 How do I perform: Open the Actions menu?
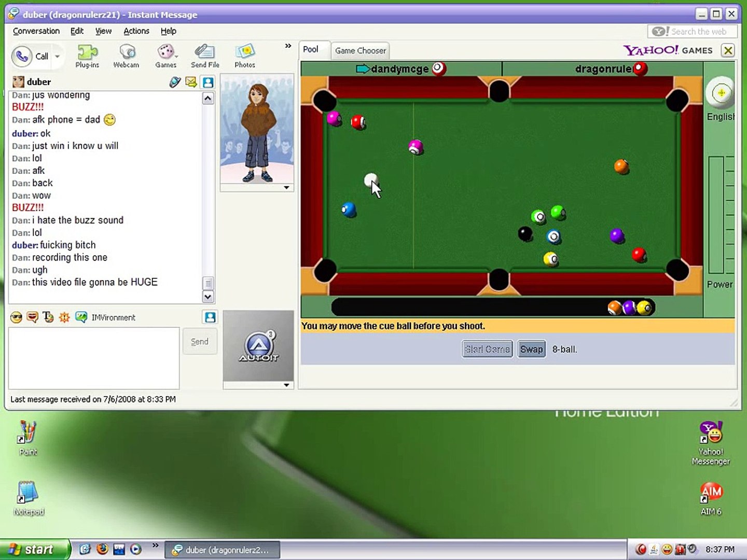point(136,31)
